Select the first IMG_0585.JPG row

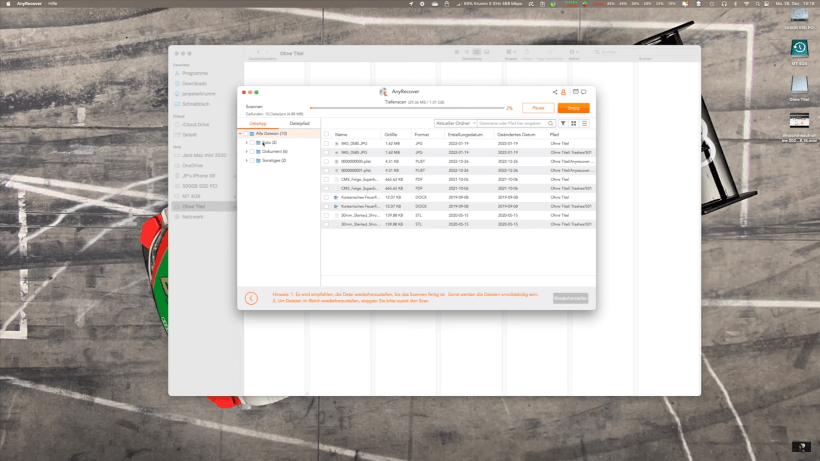(x=458, y=143)
